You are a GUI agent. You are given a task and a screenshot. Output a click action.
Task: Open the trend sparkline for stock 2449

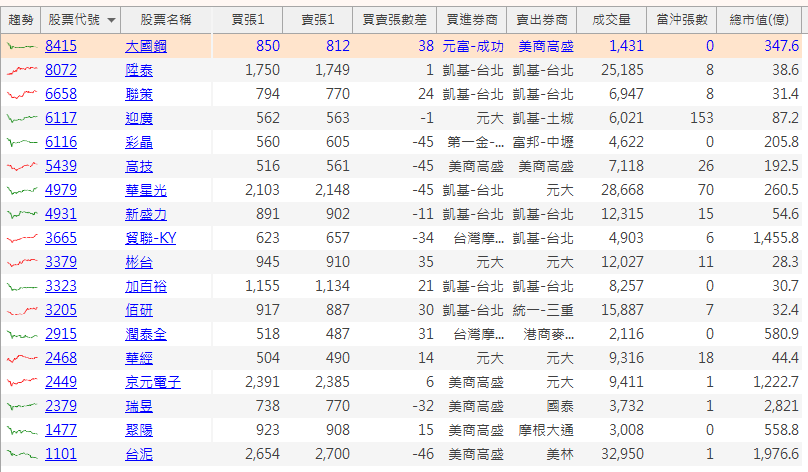(x=22, y=382)
